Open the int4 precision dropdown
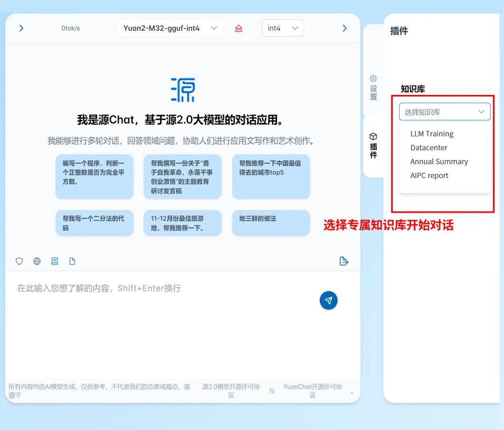The image size is (504, 430). 283,28
